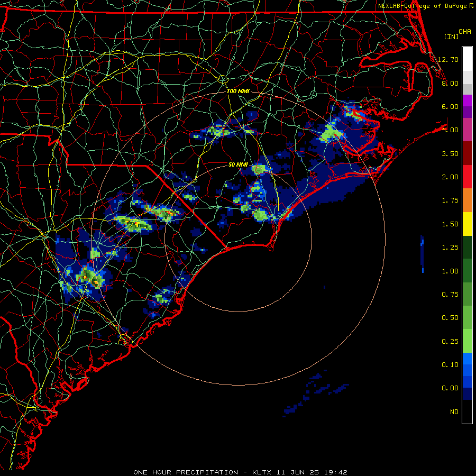Select the bright red swatch beside 2.00
Screen dimensions: 476x476
click(x=467, y=177)
